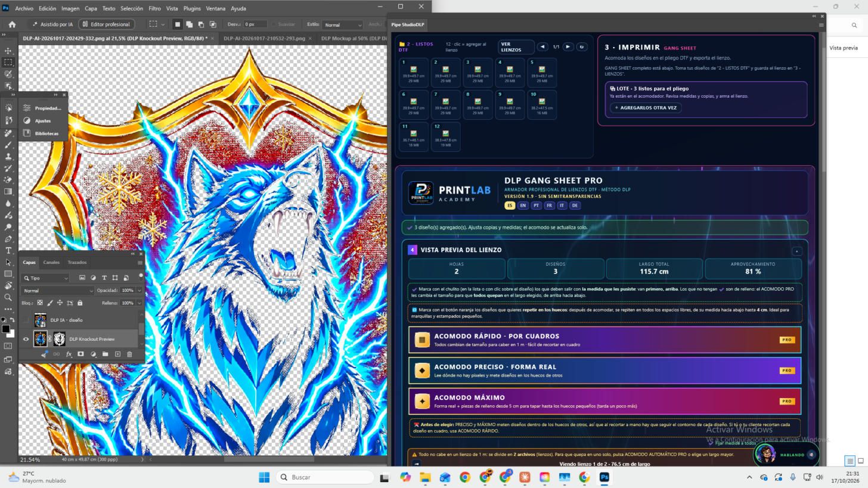
Task: Open the blend mode Normal dropdown in Capas
Action: pos(57,290)
